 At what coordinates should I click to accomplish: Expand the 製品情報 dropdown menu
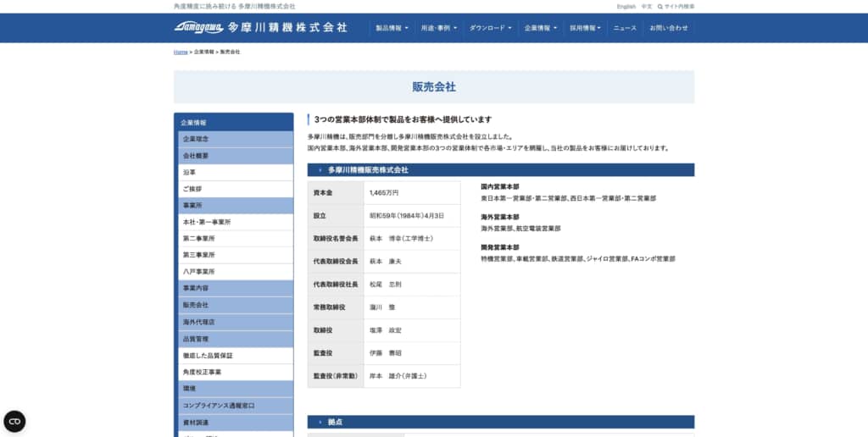(392, 28)
